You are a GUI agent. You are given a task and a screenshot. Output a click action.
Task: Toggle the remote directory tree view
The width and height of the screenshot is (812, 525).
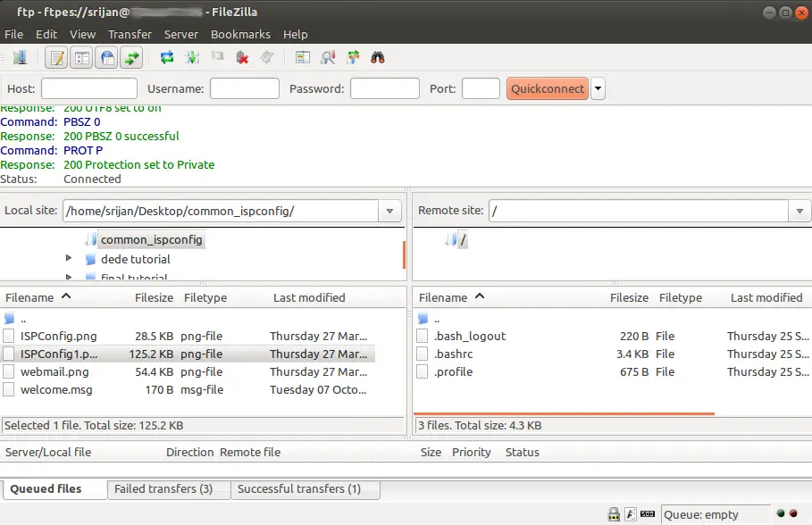click(x=107, y=57)
